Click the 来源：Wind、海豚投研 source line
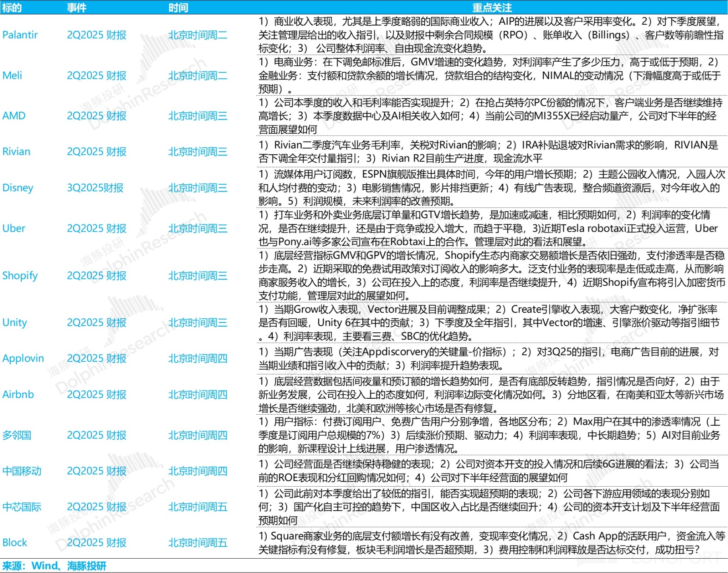The width and height of the screenshot is (728, 573). point(55,566)
